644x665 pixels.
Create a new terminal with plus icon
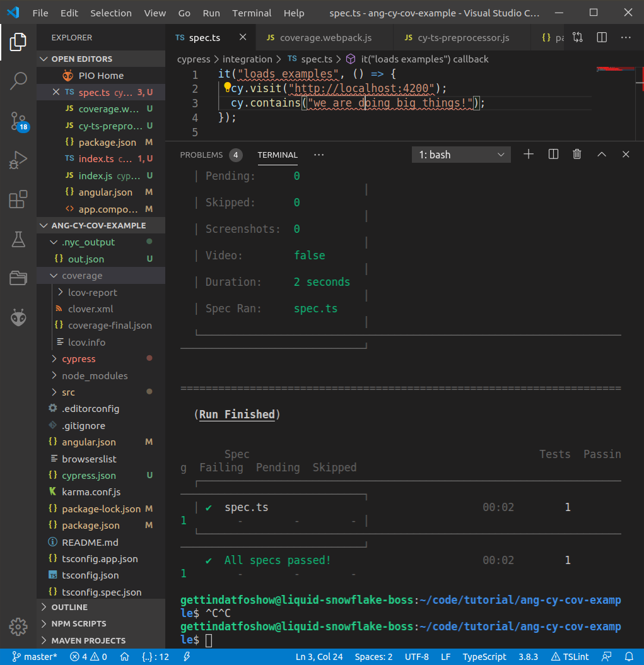click(x=529, y=155)
